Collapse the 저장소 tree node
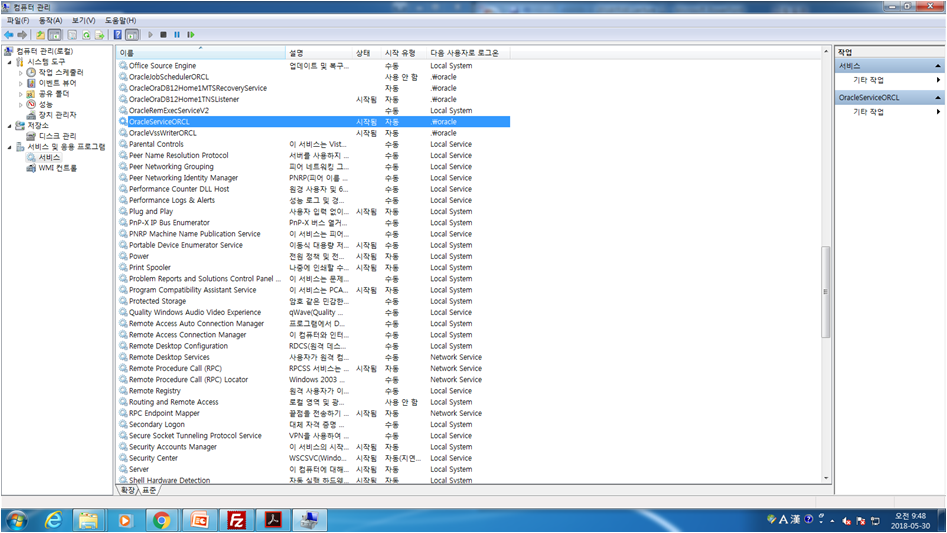 (10, 126)
